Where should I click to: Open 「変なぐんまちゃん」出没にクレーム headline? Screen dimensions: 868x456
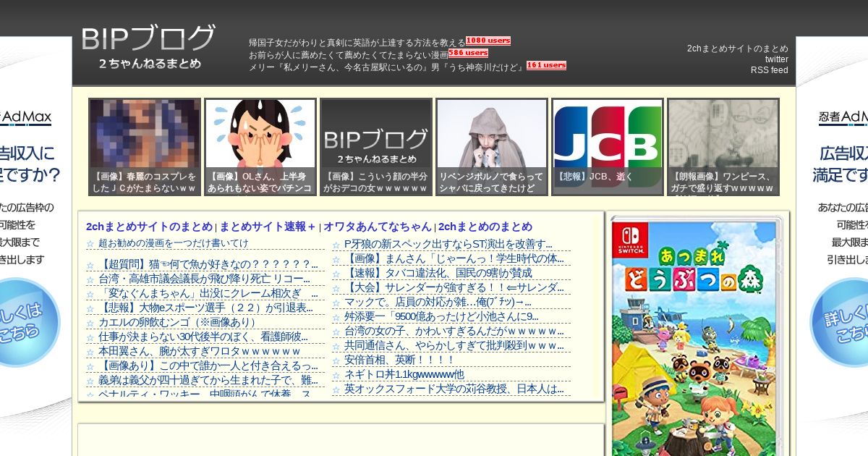[x=208, y=293]
